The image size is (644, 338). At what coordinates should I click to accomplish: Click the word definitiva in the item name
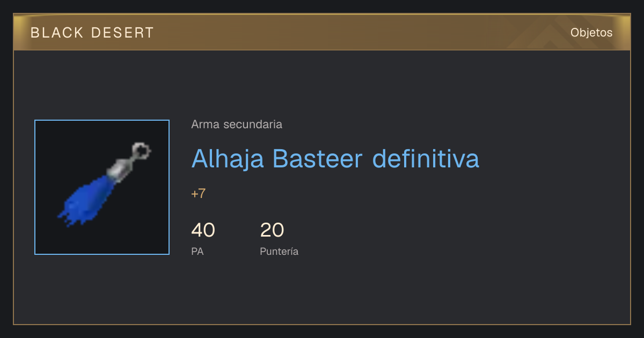pos(426,158)
